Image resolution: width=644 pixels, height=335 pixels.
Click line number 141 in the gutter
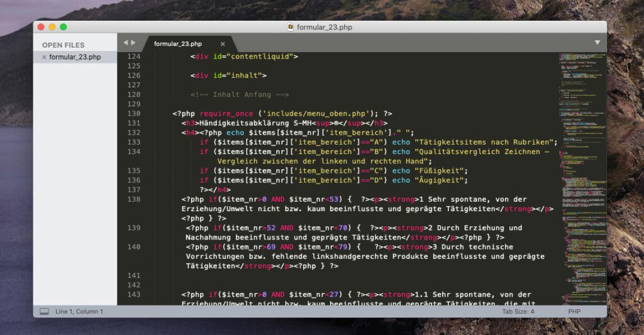click(134, 276)
